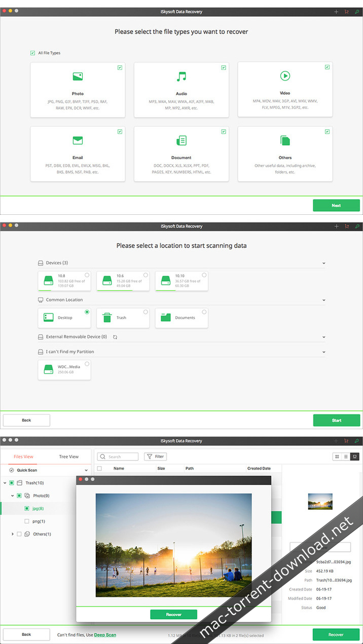Switch to list view in results window

(x=346, y=457)
